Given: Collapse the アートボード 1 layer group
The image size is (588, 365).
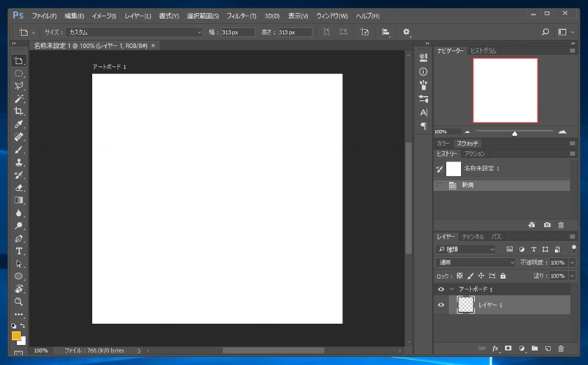Looking at the screenshot, I should coord(452,289).
